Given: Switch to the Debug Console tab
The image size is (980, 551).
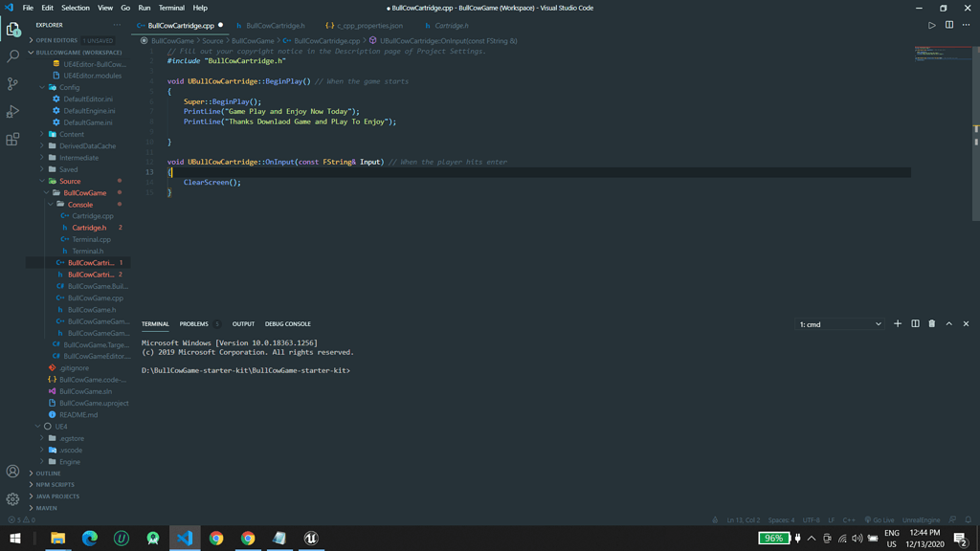Looking at the screenshot, I should point(287,324).
